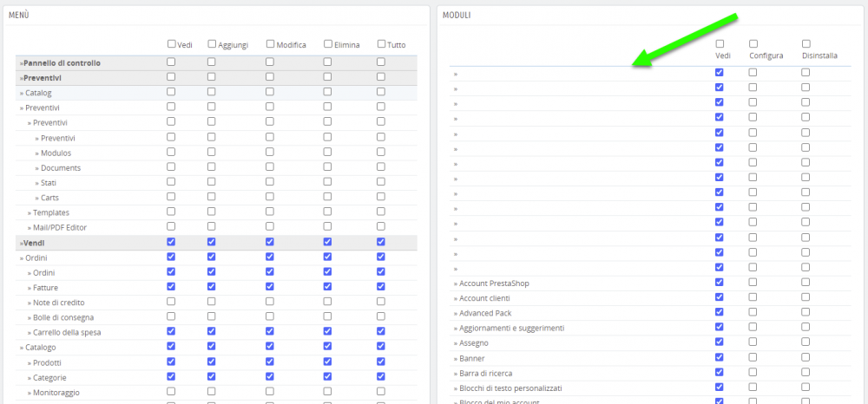Click the 'Catalogo' row label
The height and width of the screenshot is (404, 868).
click(41, 347)
